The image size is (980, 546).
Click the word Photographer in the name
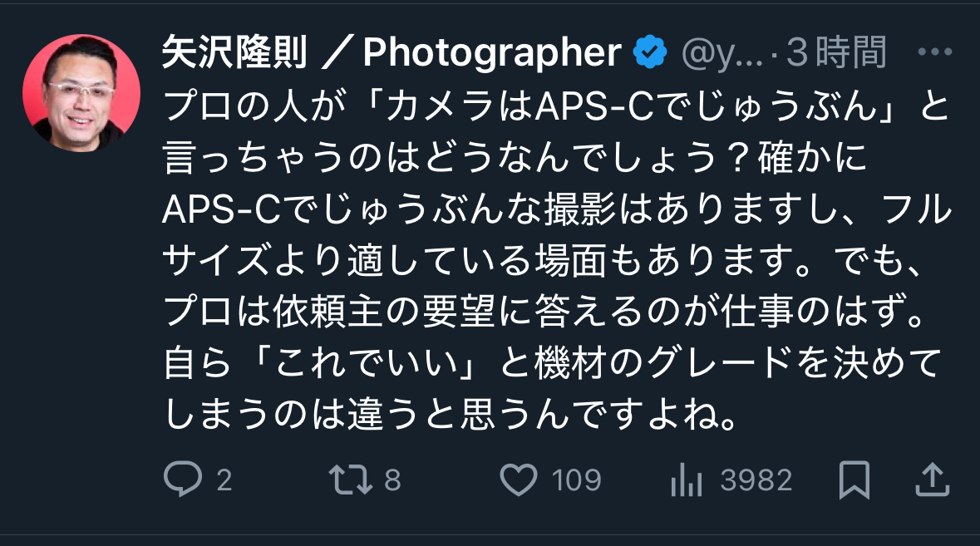pos(493,55)
